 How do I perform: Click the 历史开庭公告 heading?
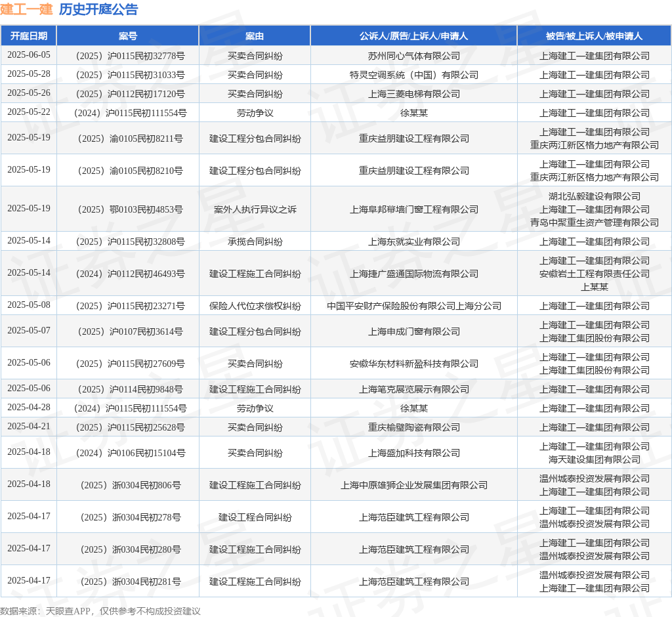[x=98, y=9]
